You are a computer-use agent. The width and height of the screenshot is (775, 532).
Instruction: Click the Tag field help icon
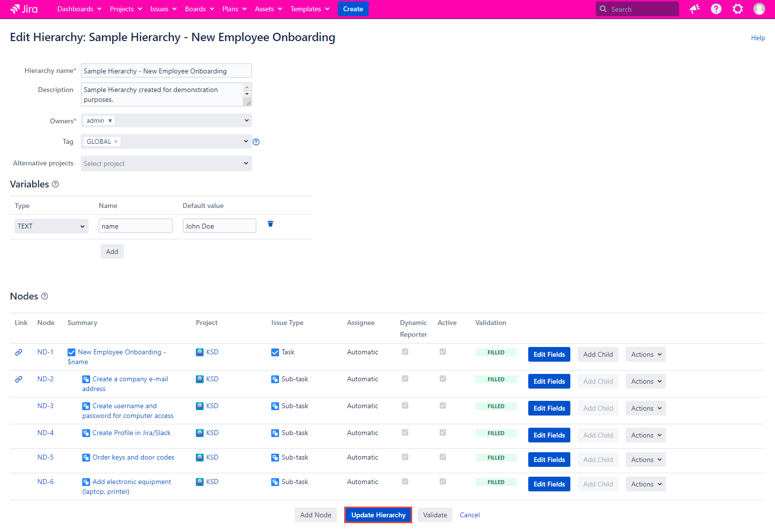click(256, 142)
